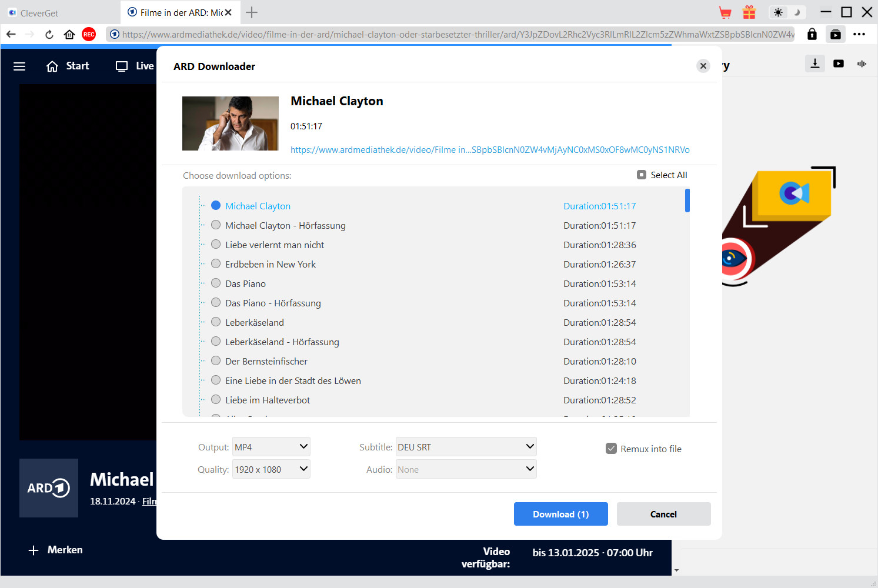Screen dimensions: 878x588
Task: Open the ardmediathek.de video link in the downloader
Action: point(490,149)
